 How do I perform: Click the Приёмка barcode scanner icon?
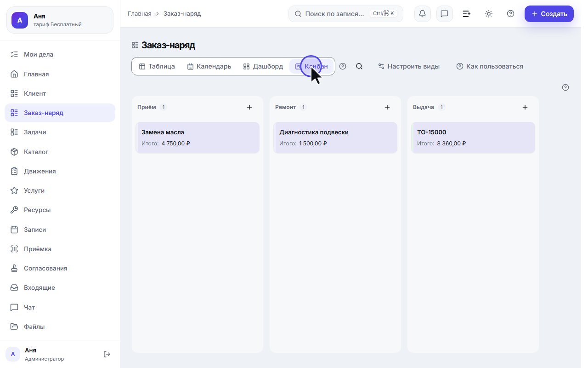click(14, 249)
